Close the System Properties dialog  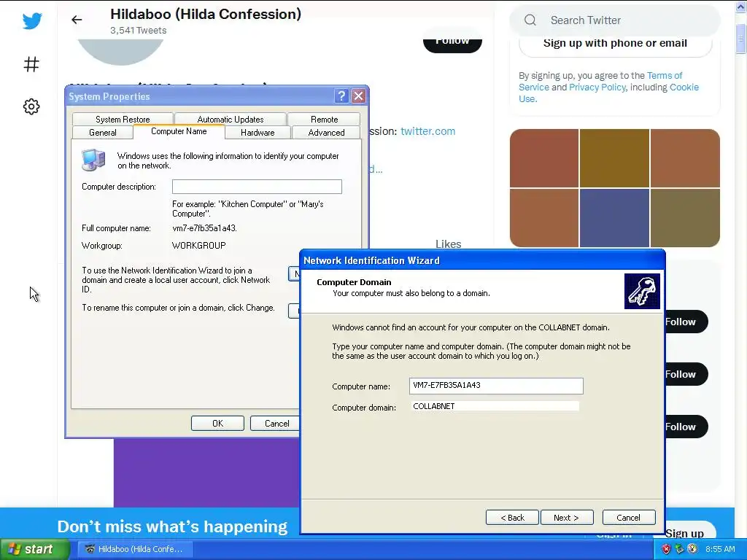click(358, 96)
